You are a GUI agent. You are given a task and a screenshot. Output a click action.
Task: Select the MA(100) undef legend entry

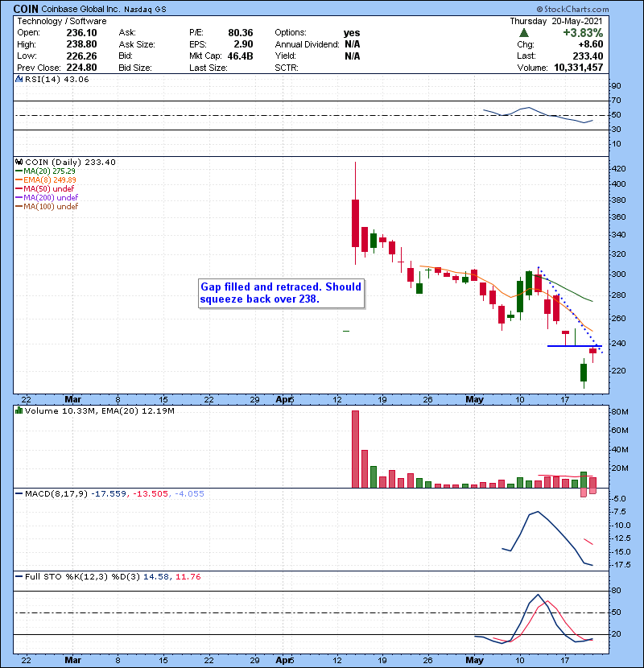pos(47,207)
